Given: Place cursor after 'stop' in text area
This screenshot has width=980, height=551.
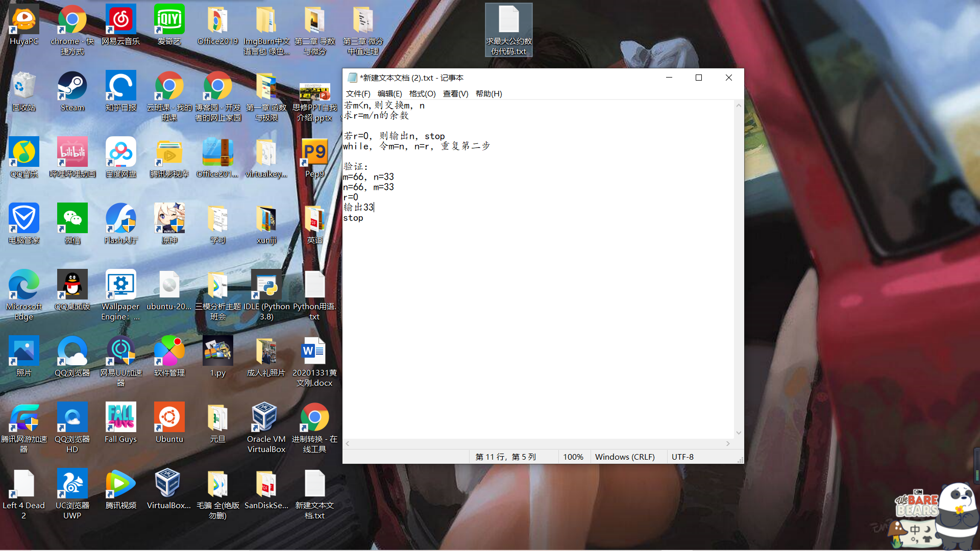Looking at the screenshot, I should pyautogui.click(x=364, y=218).
